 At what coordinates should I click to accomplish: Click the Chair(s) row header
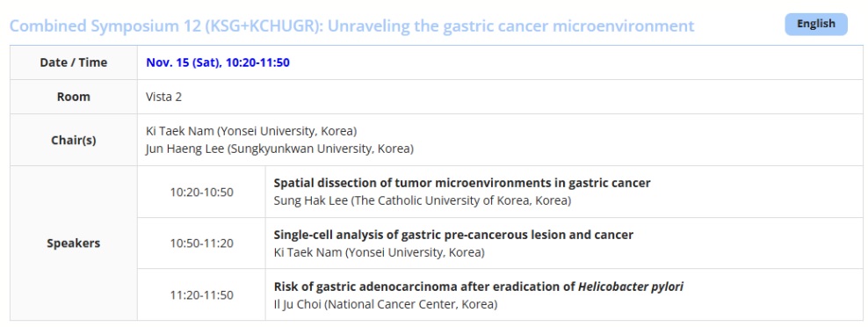[x=74, y=141]
